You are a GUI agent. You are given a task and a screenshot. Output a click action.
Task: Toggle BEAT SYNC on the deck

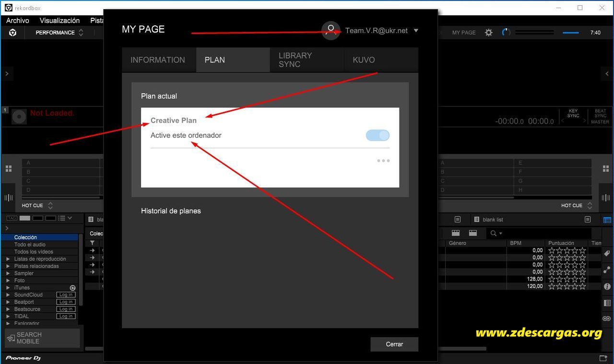pyautogui.click(x=601, y=113)
